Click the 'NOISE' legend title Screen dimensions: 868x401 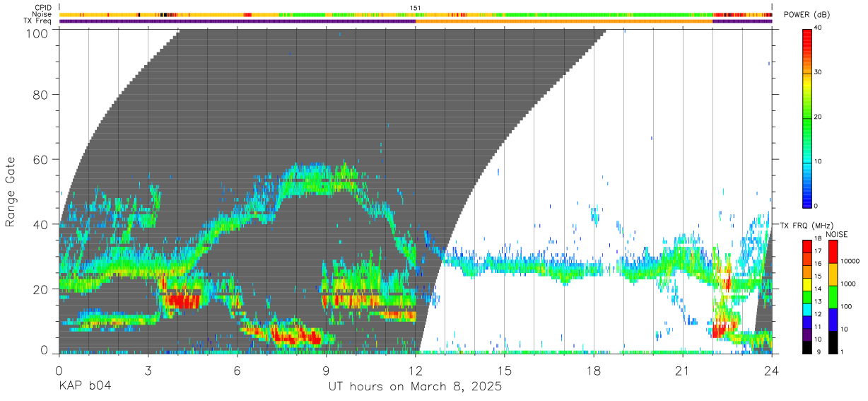[x=837, y=234]
